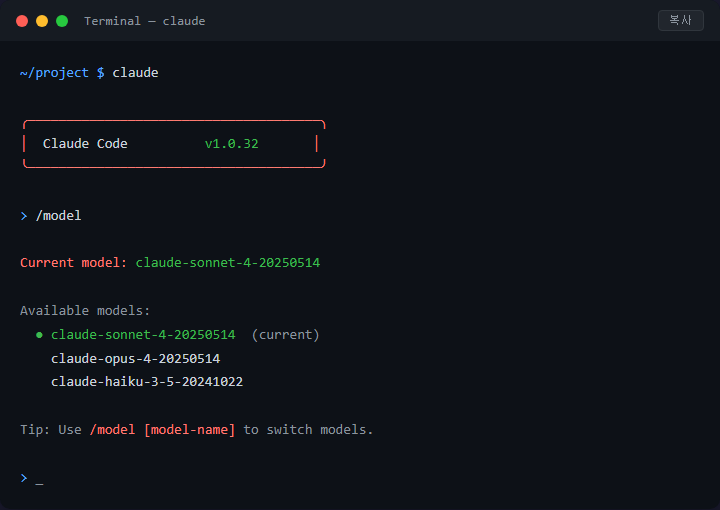Click the 'Current model:' red label
Image resolution: width=720 pixels, height=510 pixels.
(x=73, y=263)
